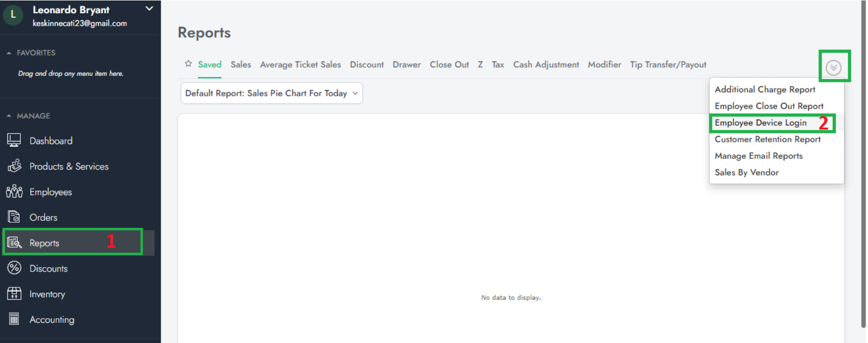Click the Orders document icon

14,217
